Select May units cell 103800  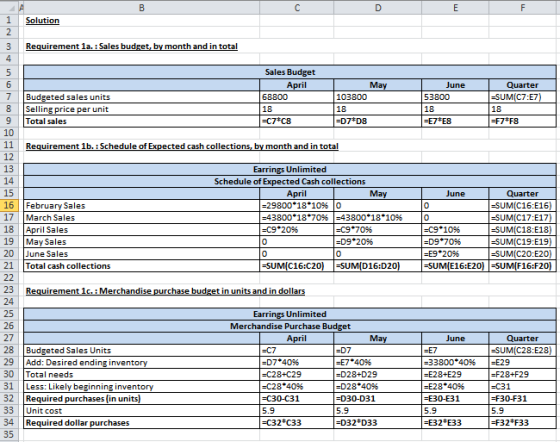[378, 97]
